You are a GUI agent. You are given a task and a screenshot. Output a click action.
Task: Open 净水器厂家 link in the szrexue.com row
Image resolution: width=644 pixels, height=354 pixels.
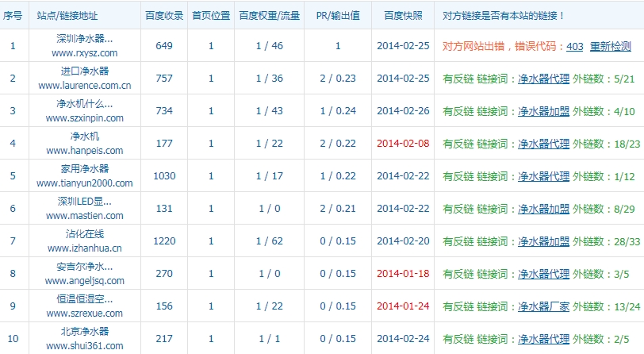[x=543, y=306]
